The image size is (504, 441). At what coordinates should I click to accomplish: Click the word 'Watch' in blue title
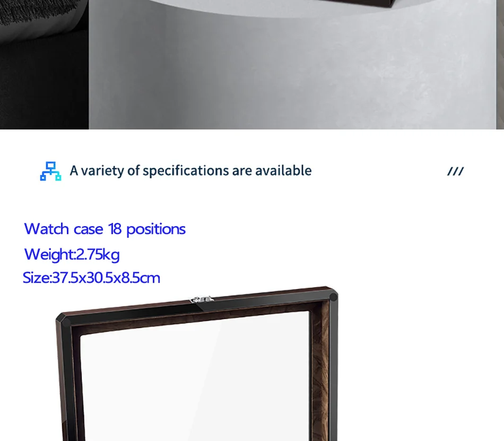(47, 229)
